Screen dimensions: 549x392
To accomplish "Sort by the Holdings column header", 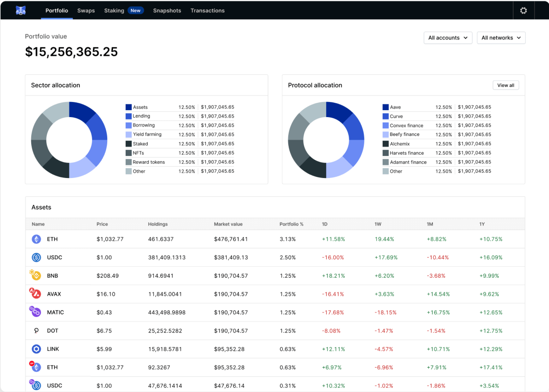I will [x=158, y=224].
